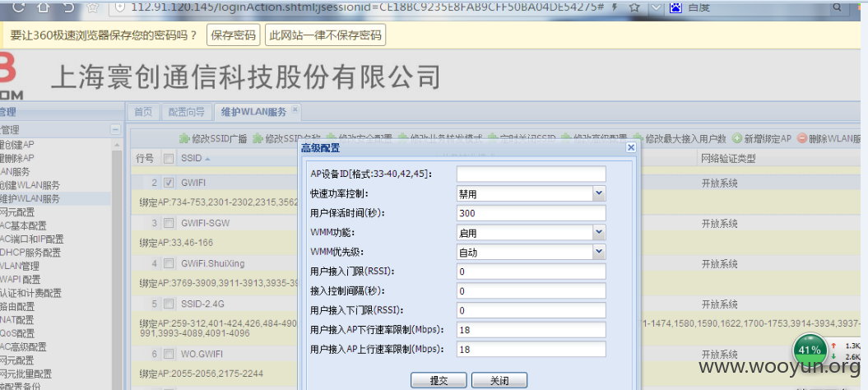Collapse the sidebar panel with the minus button
The image size is (868, 390).
coord(116,130)
